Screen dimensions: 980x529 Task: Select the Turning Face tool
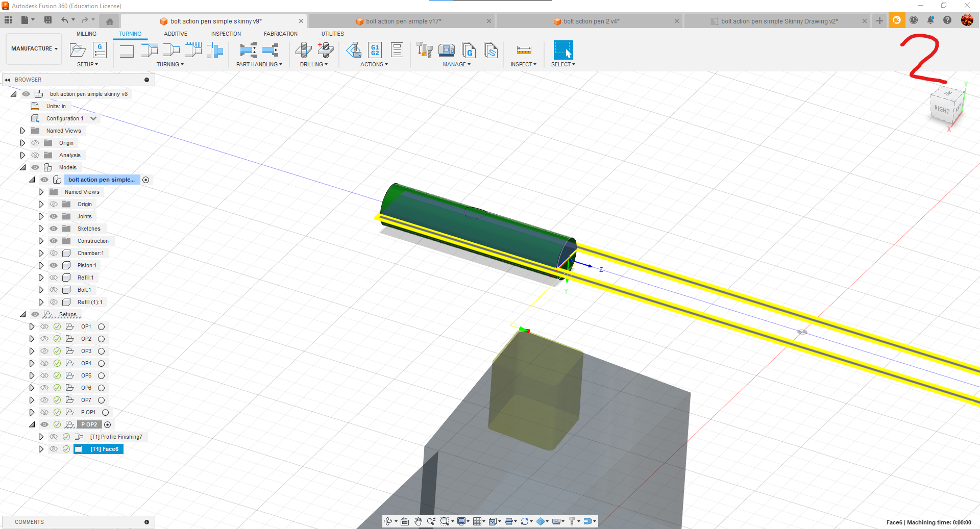tap(127, 50)
